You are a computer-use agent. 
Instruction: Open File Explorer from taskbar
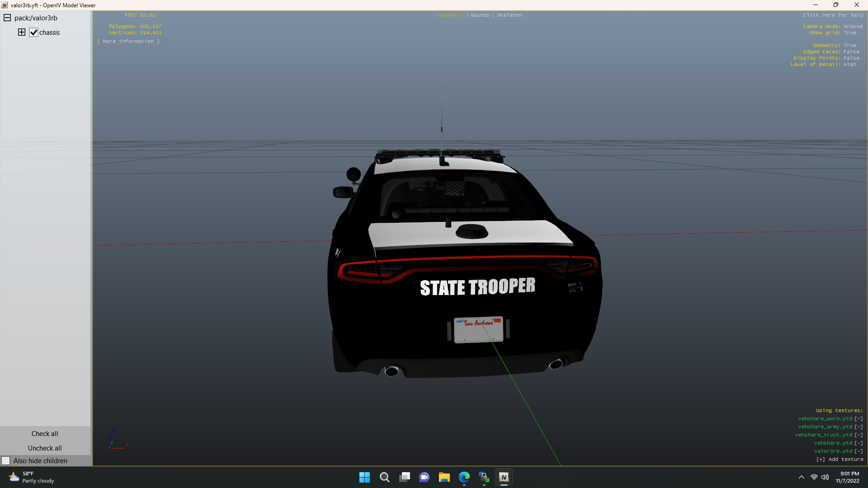tap(444, 477)
